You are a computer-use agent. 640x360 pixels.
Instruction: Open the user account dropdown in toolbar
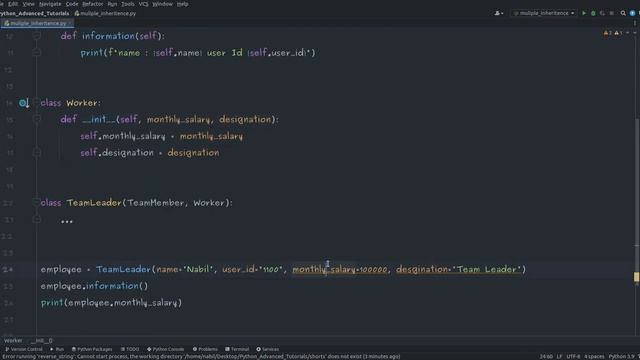499,13
